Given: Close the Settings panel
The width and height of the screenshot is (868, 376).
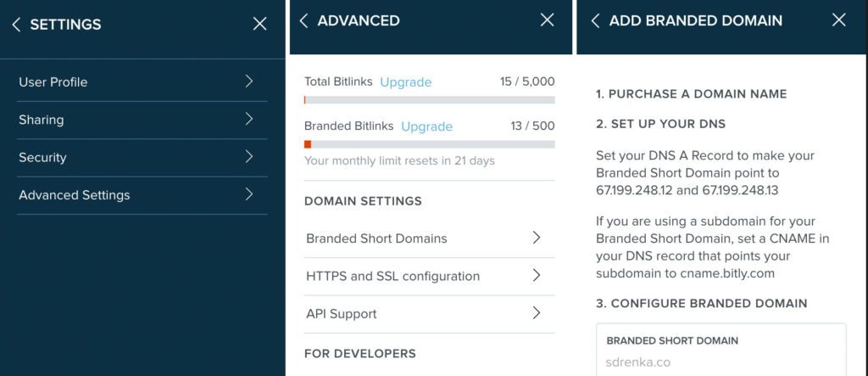Looking at the screenshot, I should point(259,25).
